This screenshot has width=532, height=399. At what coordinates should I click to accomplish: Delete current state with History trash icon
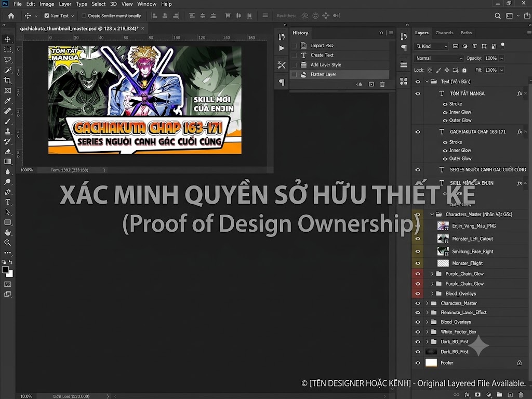click(x=382, y=84)
